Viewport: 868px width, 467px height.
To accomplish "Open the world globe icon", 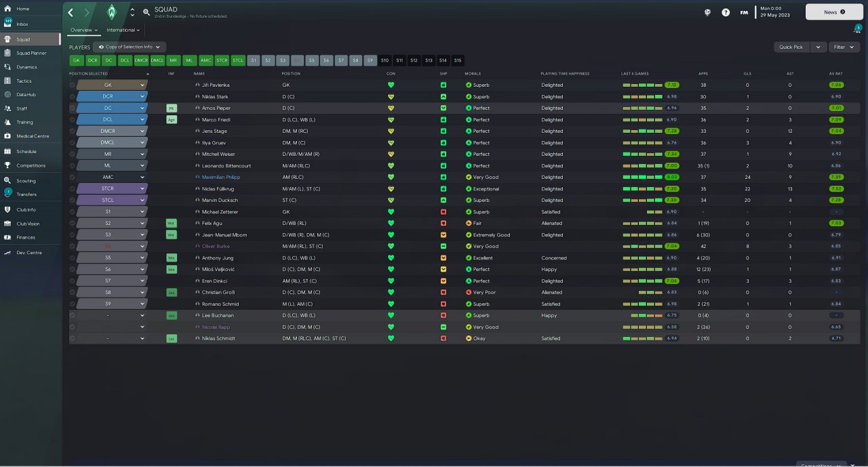I will click(x=707, y=12).
